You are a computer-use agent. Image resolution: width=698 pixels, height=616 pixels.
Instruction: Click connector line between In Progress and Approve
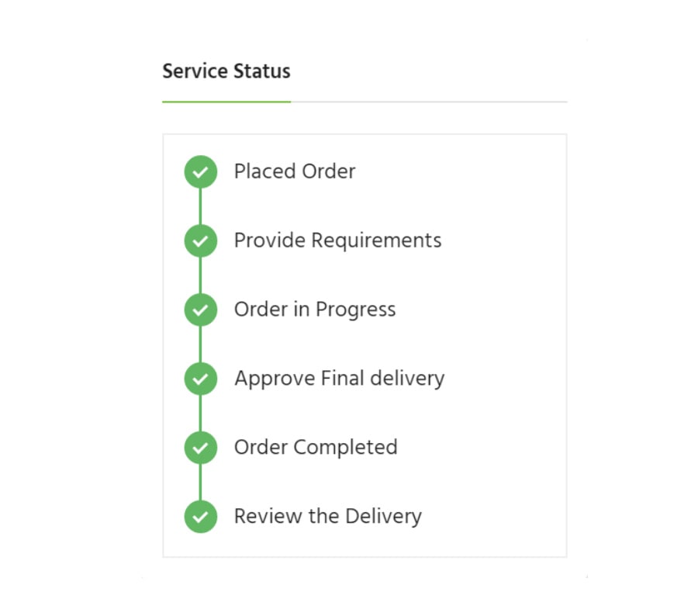200,344
